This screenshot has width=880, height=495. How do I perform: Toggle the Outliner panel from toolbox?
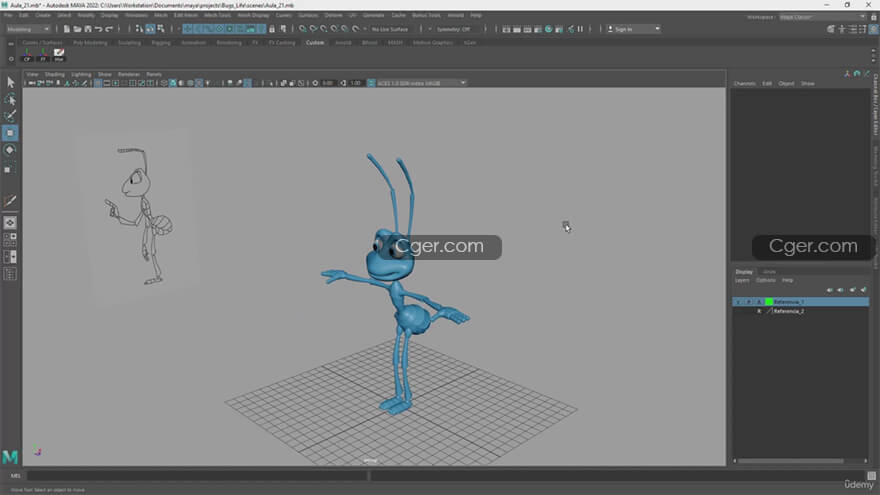coord(10,274)
